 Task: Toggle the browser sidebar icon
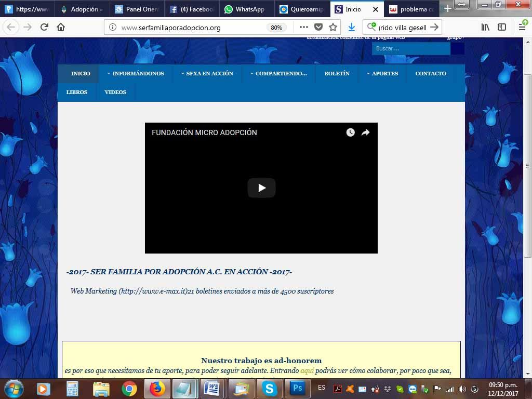[x=502, y=27]
